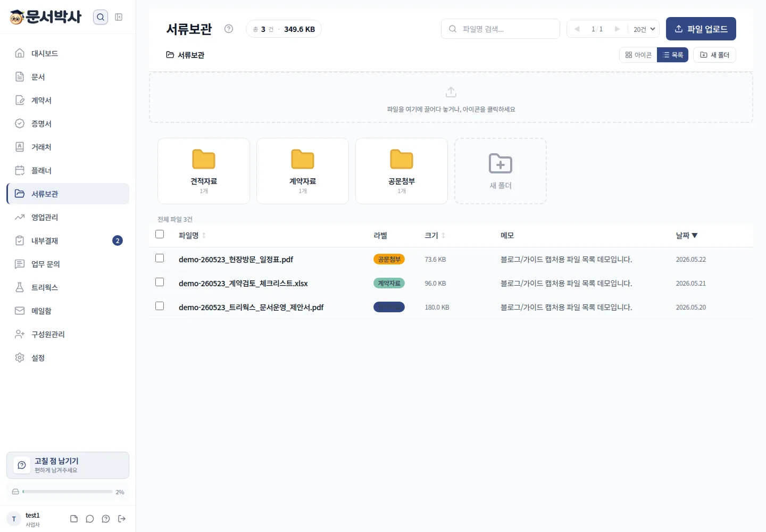Image resolution: width=766 pixels, height=532 pixels.
Task: Click the storage usage progress bar
Action: click(68, 492)
